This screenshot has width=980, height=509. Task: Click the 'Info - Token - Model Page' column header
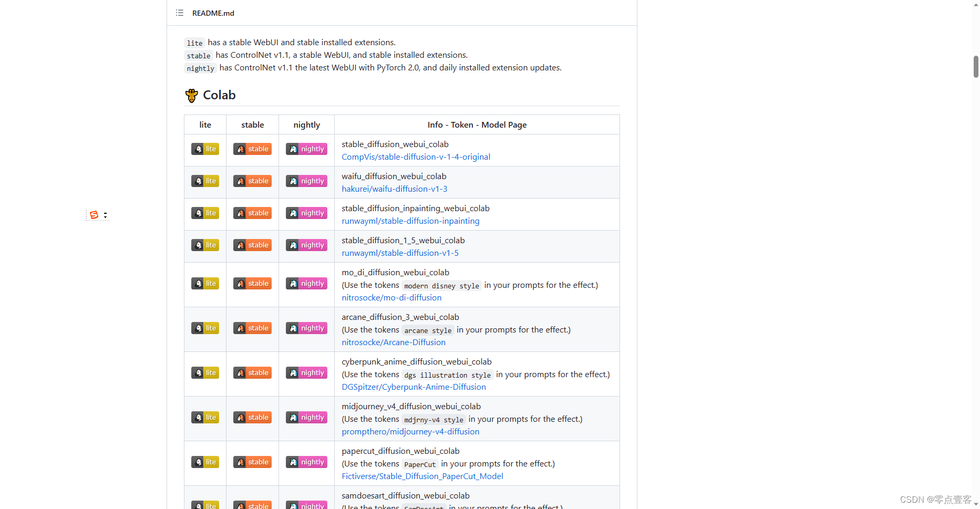(477, 125)
